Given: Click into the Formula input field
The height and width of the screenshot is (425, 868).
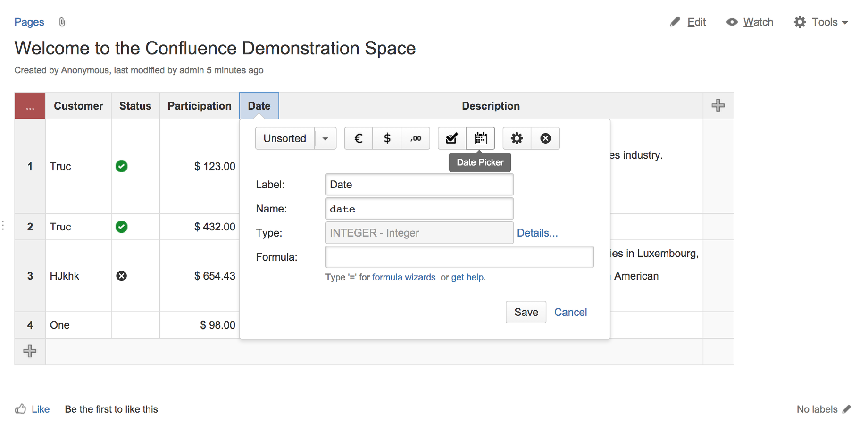Looking at the screenshot, I should (459, 257).
